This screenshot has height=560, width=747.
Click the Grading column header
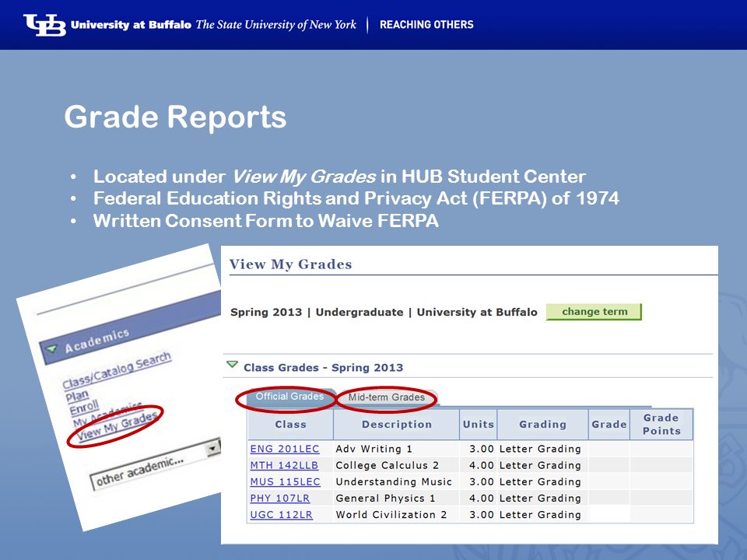click(x=542, y=425)
